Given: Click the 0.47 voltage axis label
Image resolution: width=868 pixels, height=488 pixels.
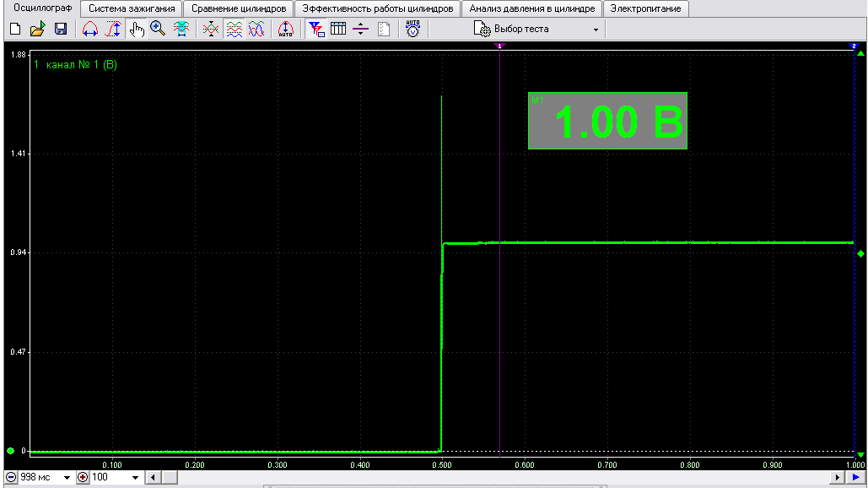Looking at the screenshot, I should [18, 352].
